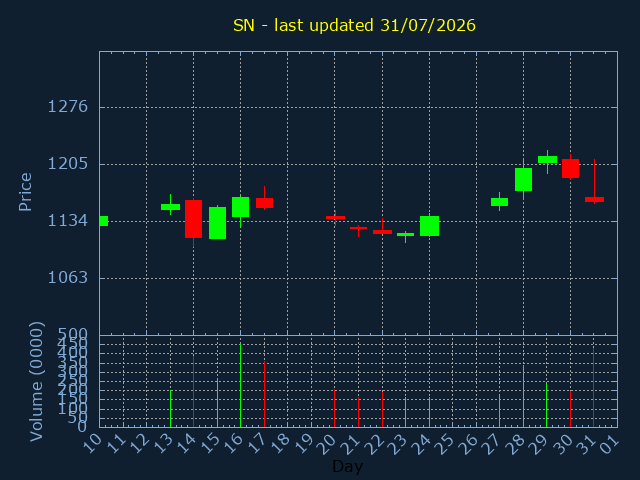Select the green candlestick on day 24
Viewport: 640px width, 480px height.
[429, 226]
